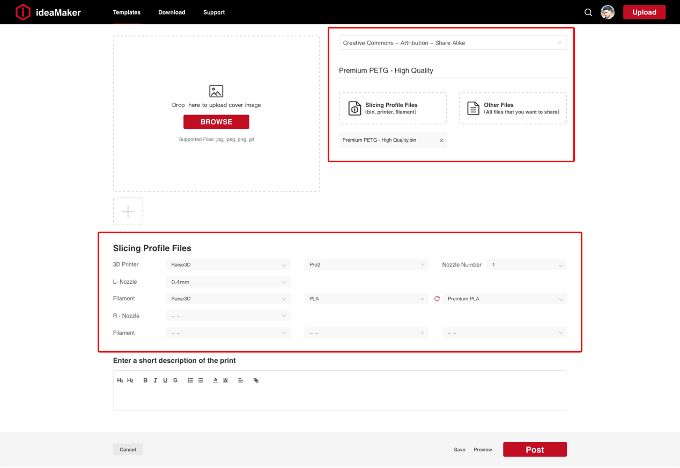Click BROWSE to choose cover image
The image size is (680, 468).
click(x=216, y=122)
